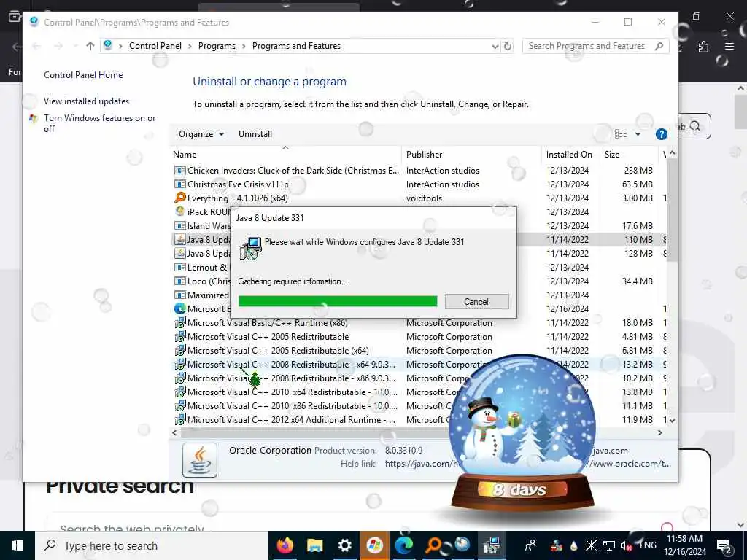Click Control Panel in the breadcrumb
This screenshot has height=560, width=747.
pos(155,46)
